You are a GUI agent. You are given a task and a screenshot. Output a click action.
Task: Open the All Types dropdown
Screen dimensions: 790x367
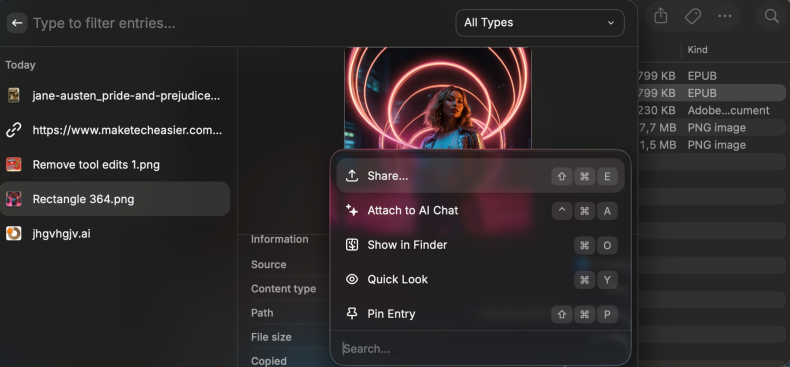click(x=540, y=23)
